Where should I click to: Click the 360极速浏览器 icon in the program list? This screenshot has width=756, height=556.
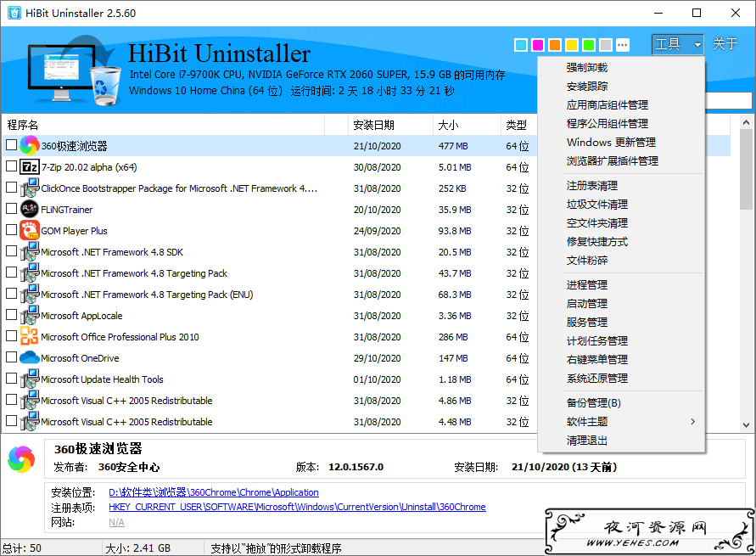click(x=30, y=145)
